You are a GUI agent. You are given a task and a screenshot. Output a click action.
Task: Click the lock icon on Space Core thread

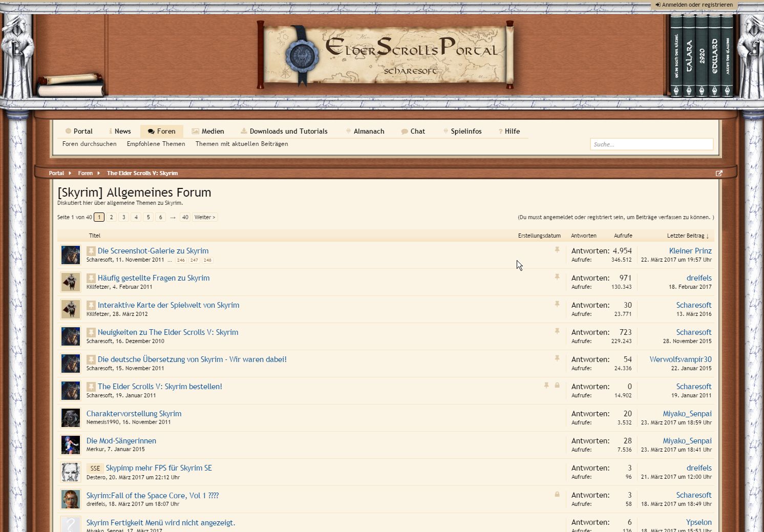click(557, 495)
